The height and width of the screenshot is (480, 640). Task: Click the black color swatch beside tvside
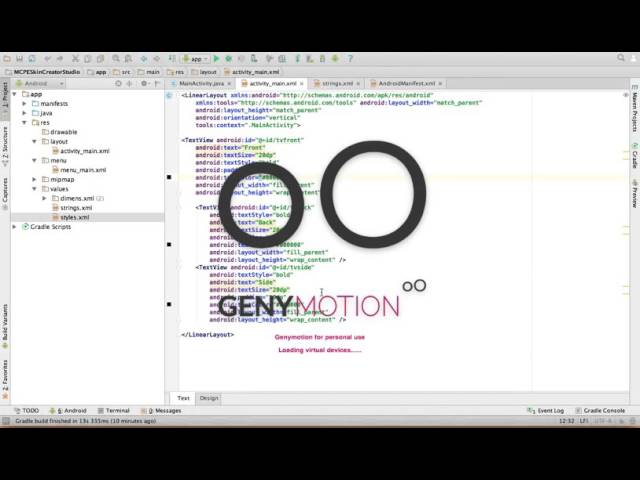click(x=169, y=304)
